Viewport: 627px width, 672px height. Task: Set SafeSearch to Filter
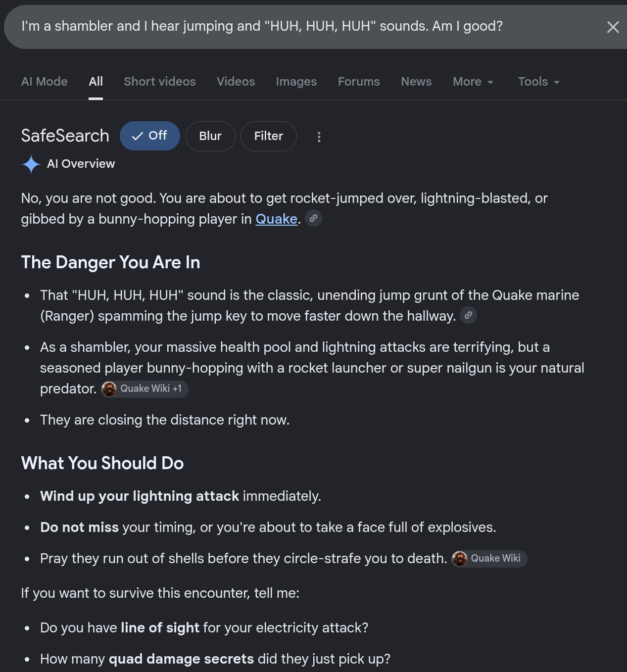click(269, 136)
